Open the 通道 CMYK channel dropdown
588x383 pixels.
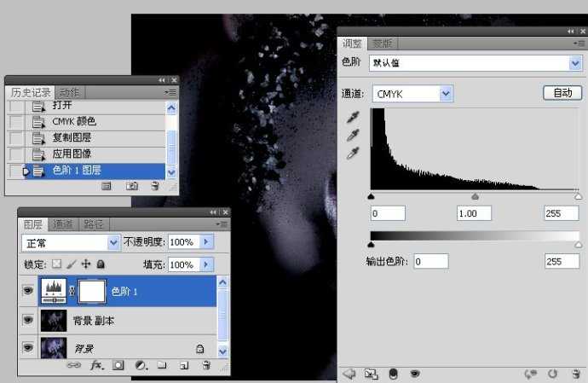pos(446,94)
